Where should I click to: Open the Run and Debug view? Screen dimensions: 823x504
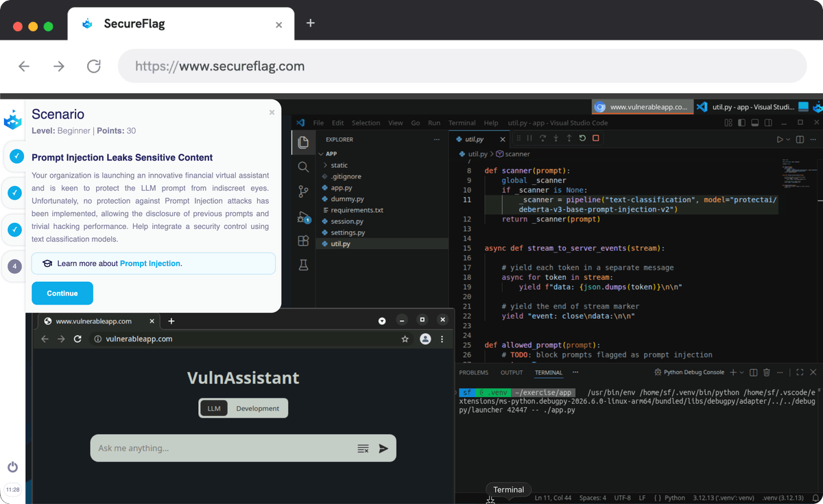303,217
